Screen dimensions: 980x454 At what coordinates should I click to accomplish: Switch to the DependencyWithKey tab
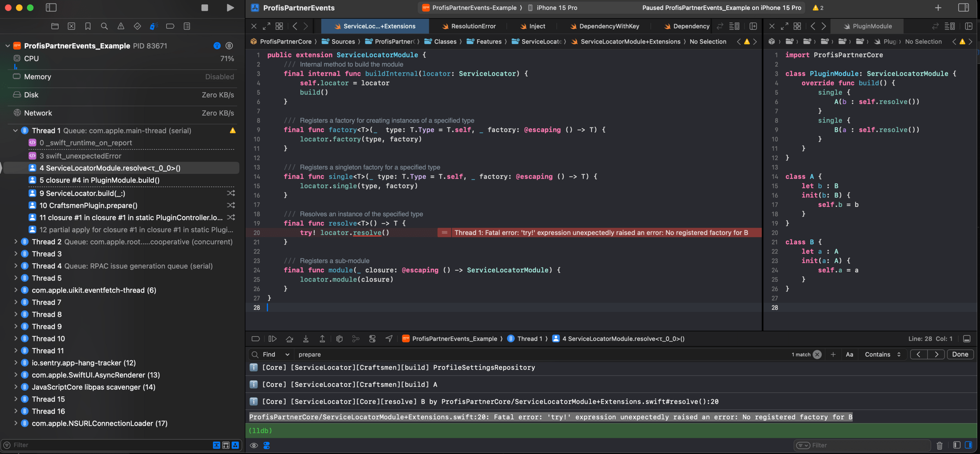pos(609,26)
